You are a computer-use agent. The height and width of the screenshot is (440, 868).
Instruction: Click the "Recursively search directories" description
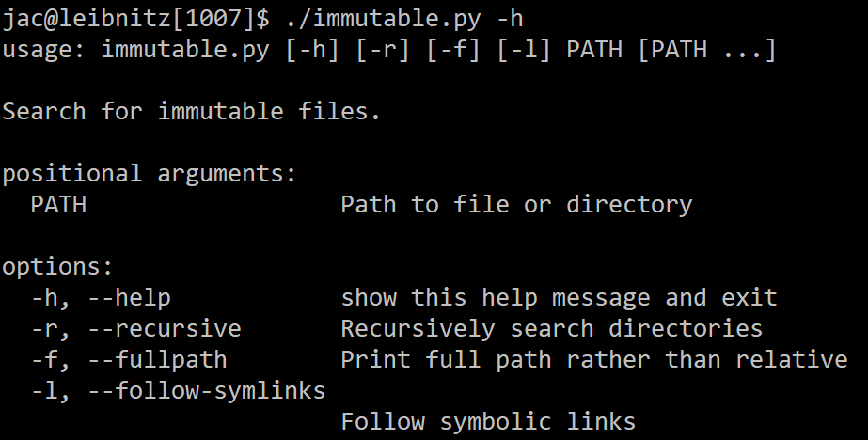point(551,328)
